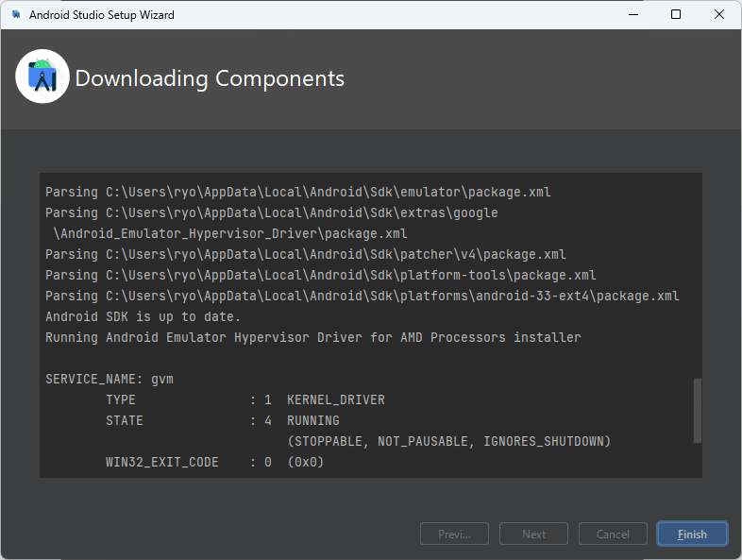Click the Finish button
Image resolution: width=742 pixels, height=560 pixels.
point(692,534)
